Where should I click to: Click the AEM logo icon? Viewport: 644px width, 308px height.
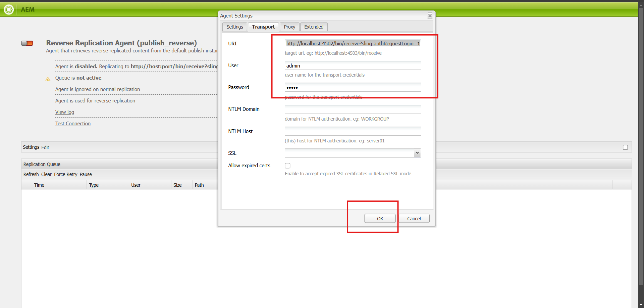pyautogui.click(x=9, y=9)
